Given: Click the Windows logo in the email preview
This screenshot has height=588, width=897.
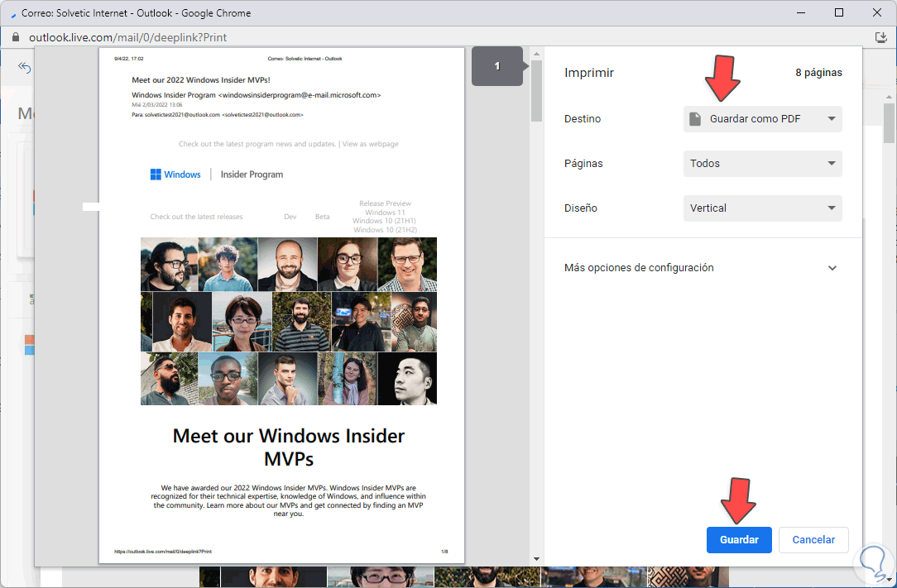Looking at the screenshot, I should click(157, 174).
